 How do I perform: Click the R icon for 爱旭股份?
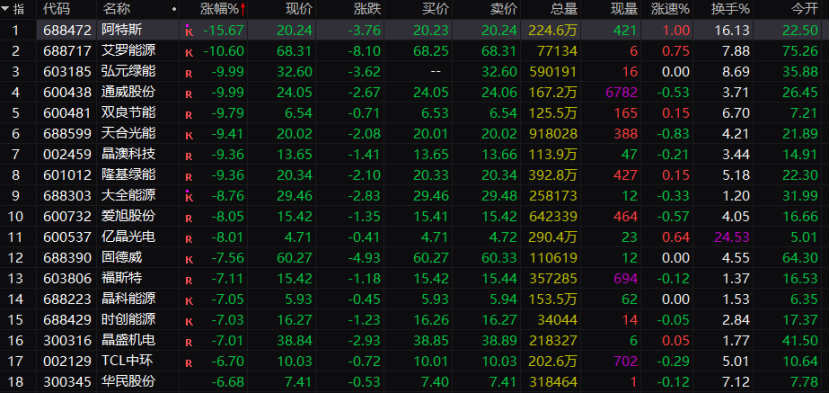[x=188, y=218]
